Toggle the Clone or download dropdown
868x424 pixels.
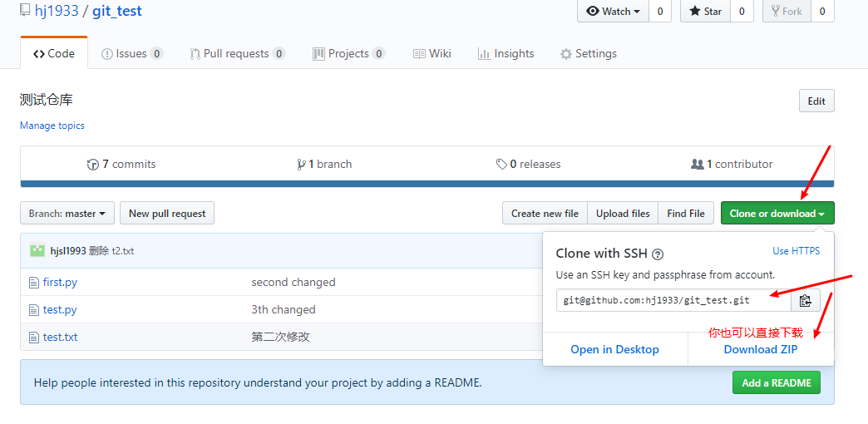coord(777,214)
